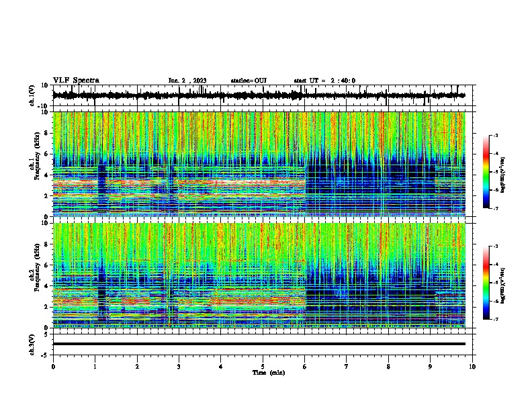Click the "Time (min)" axis label

269,373
